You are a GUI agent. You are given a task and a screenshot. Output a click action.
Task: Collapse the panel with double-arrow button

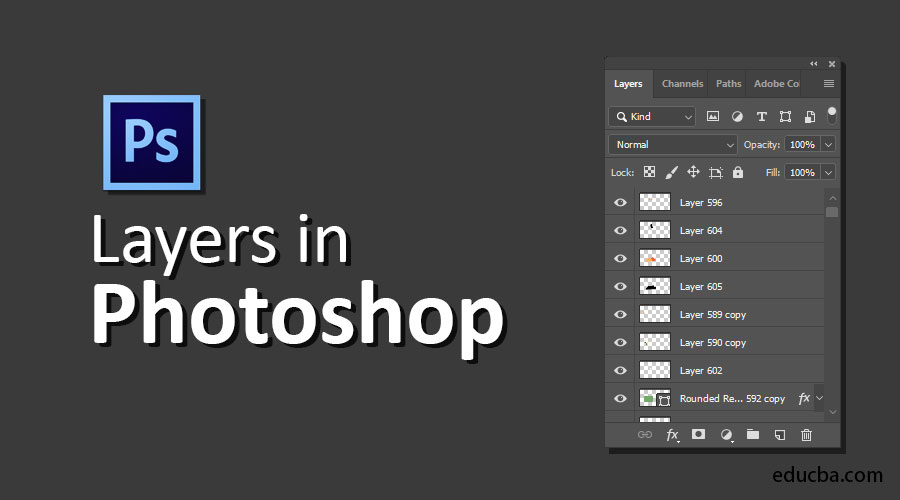pos(814,64)
